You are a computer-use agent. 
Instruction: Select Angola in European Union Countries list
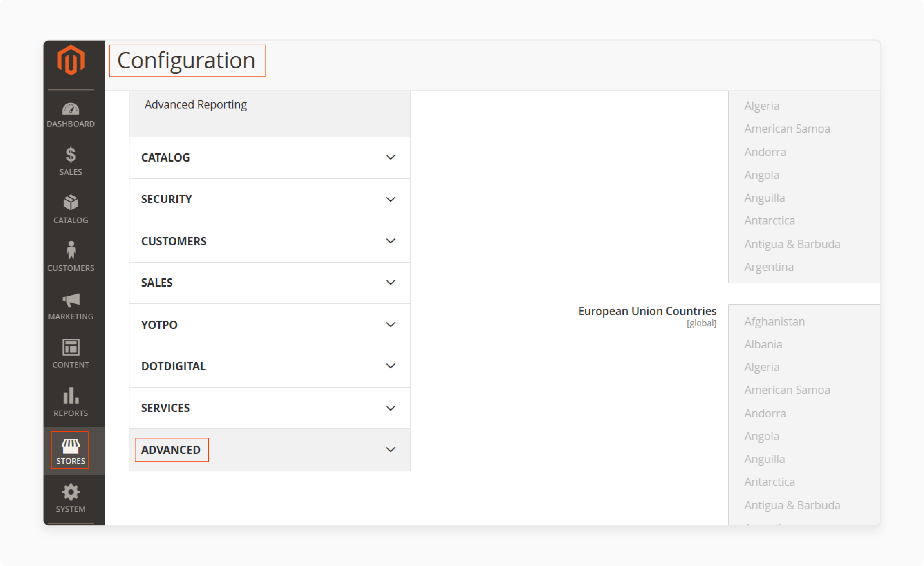pos(762,436)
